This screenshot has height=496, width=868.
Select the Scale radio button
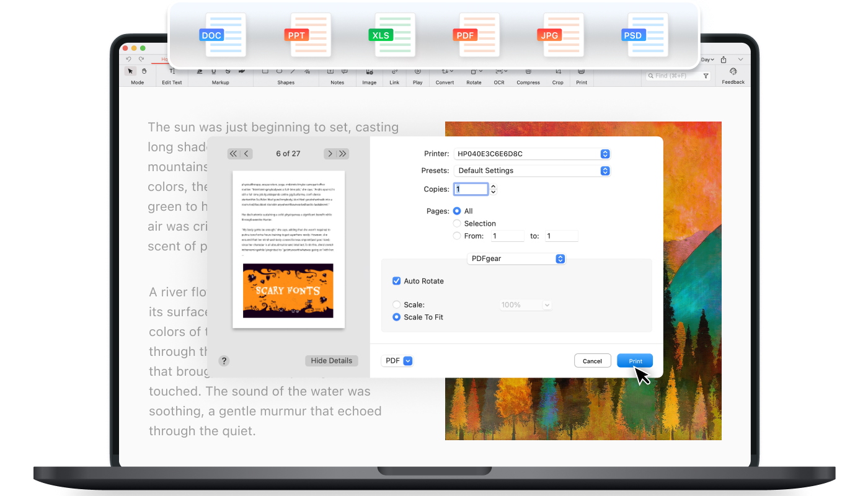point(397,304)
